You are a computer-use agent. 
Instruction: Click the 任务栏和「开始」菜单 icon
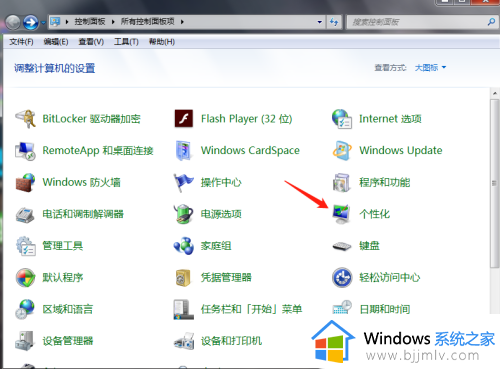(x=184, y=309)
